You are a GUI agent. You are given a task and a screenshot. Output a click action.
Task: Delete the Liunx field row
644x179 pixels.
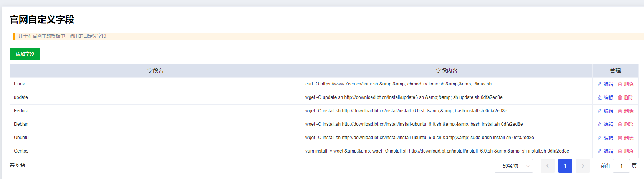click(x=626, y=84)
